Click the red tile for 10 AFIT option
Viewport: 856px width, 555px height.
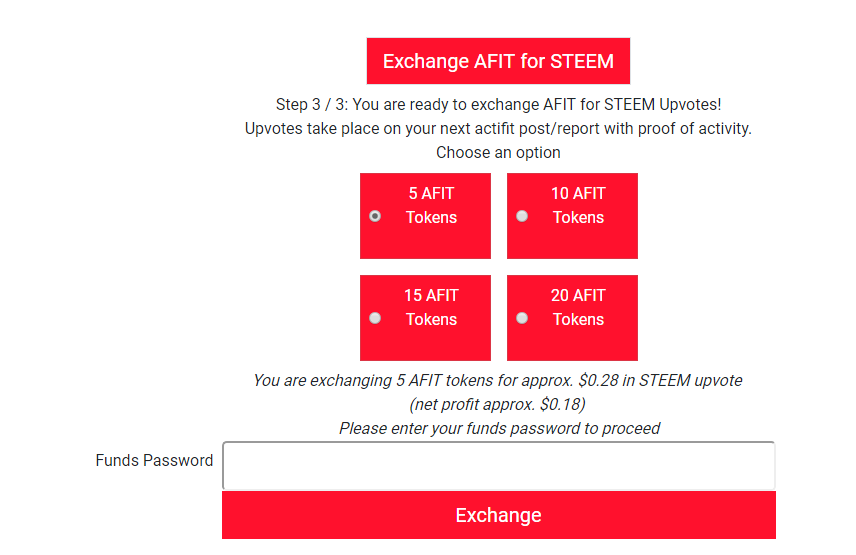tap(572, 216)
